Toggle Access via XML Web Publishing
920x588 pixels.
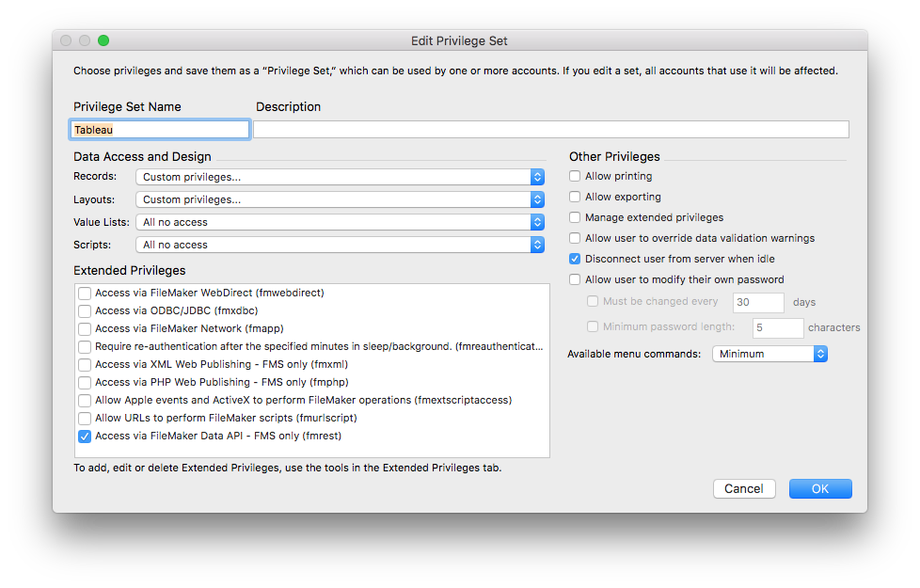click(85, 365)
